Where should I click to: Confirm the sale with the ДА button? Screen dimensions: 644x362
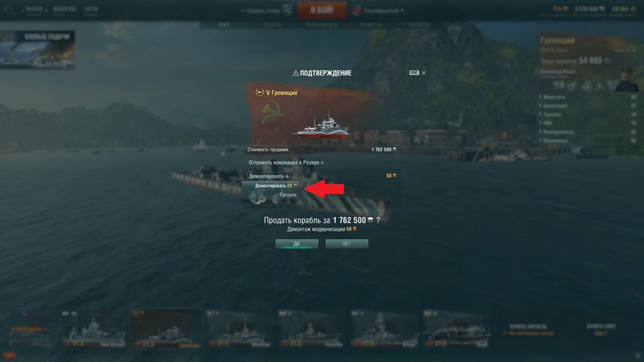[297, 243]
